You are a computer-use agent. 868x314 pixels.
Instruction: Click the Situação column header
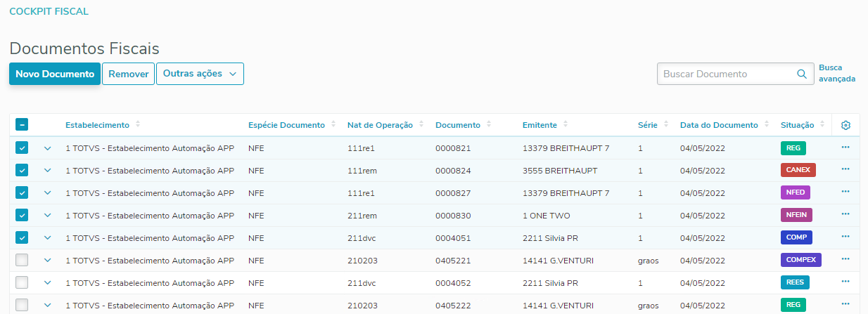click(x=798, y=125)
